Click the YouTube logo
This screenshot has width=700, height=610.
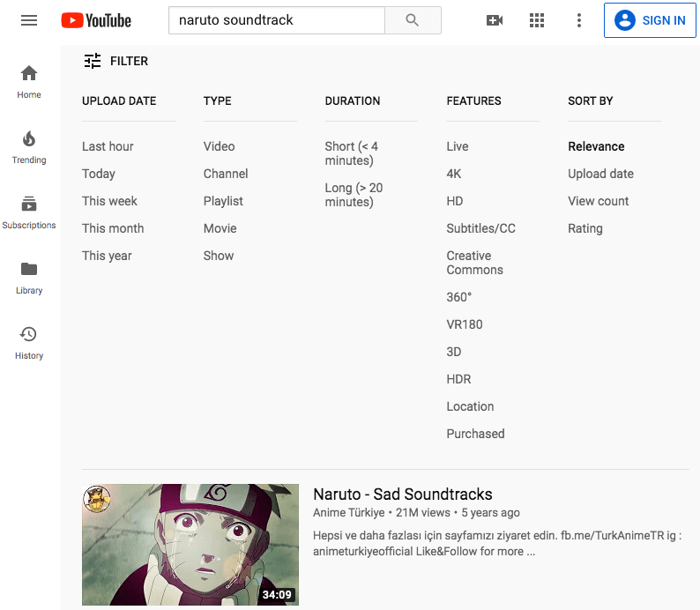point(96,20)
